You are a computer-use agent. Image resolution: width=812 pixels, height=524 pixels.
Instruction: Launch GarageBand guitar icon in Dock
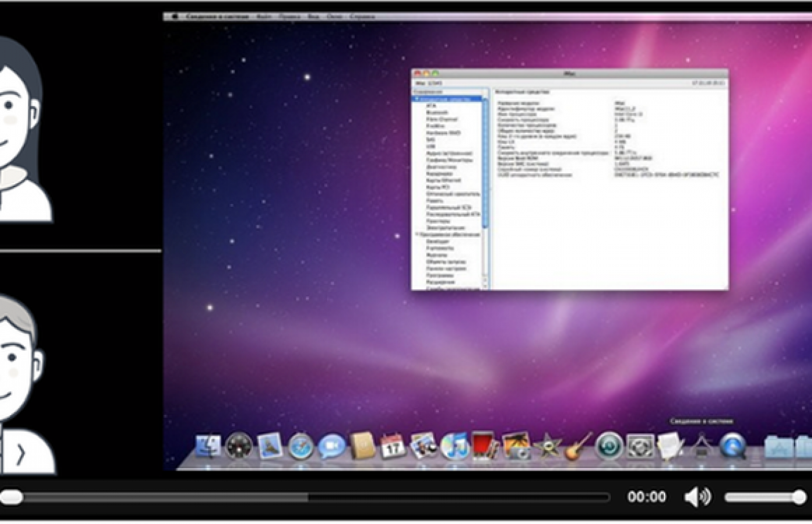[578, 446]
